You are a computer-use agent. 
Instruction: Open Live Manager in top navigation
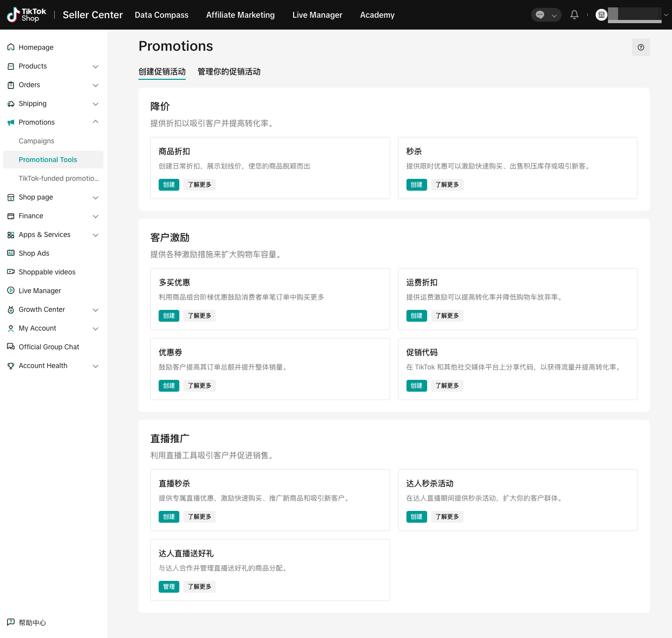[317, 15]
